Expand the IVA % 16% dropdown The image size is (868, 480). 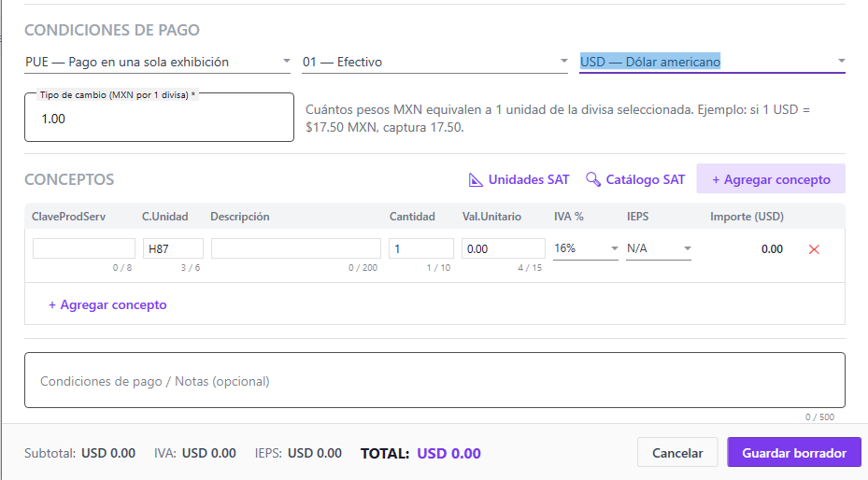(x=586, y=248)
